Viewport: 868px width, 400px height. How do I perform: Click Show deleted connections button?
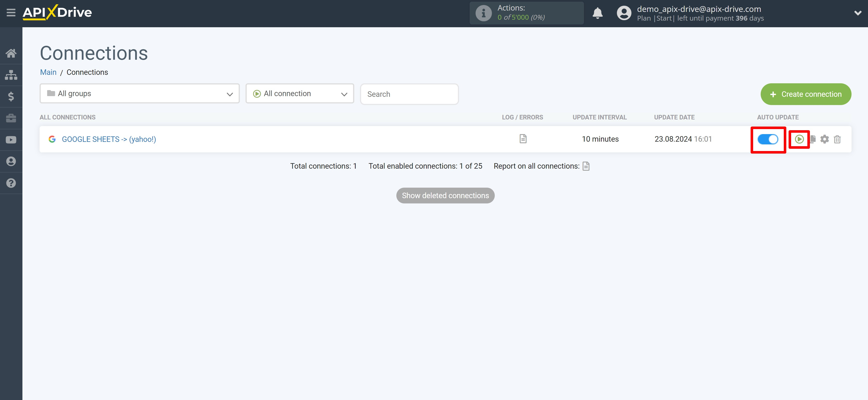445,195
